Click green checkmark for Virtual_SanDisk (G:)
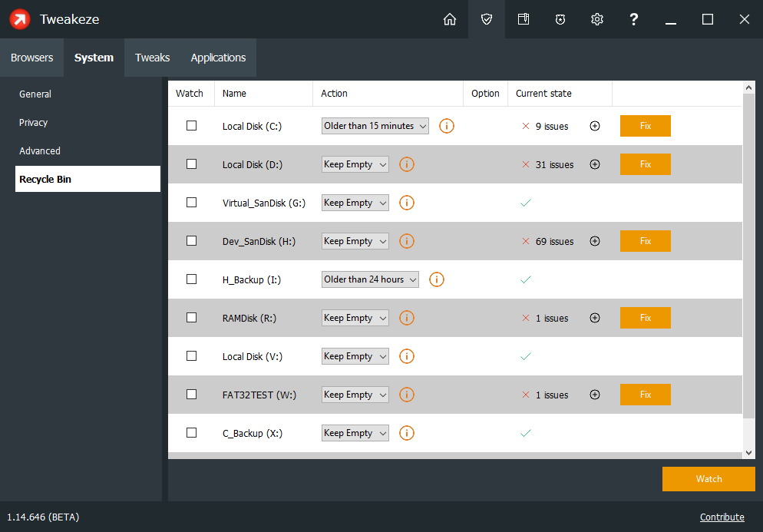This screenshot has width=763, height=532. click(526, 203)
